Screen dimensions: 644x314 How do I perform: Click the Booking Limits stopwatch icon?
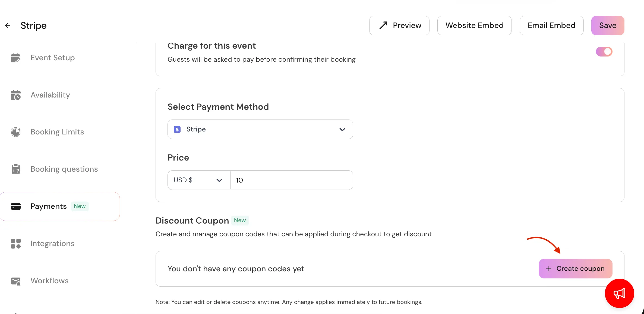16,132
